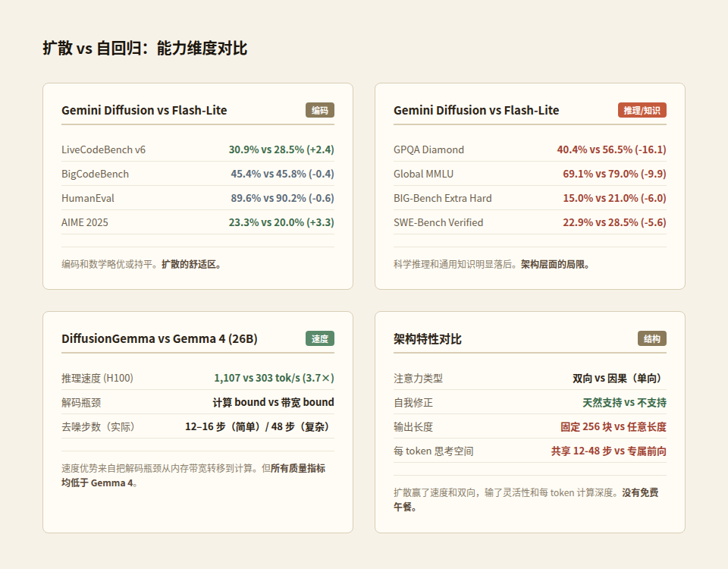Click the value 15.0% vs 21.0% (-6.0)

614,198
